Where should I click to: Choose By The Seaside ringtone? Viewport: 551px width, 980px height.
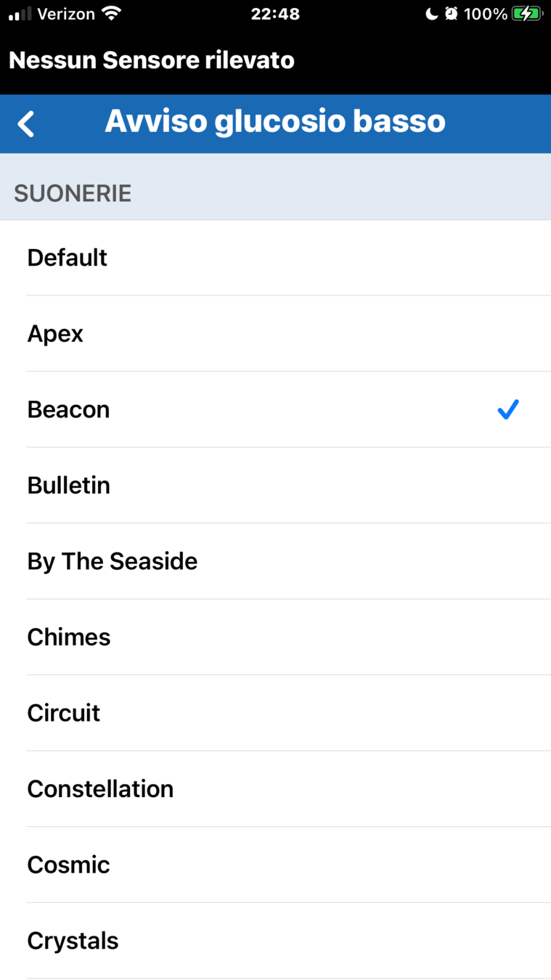(x=113, y=561)
